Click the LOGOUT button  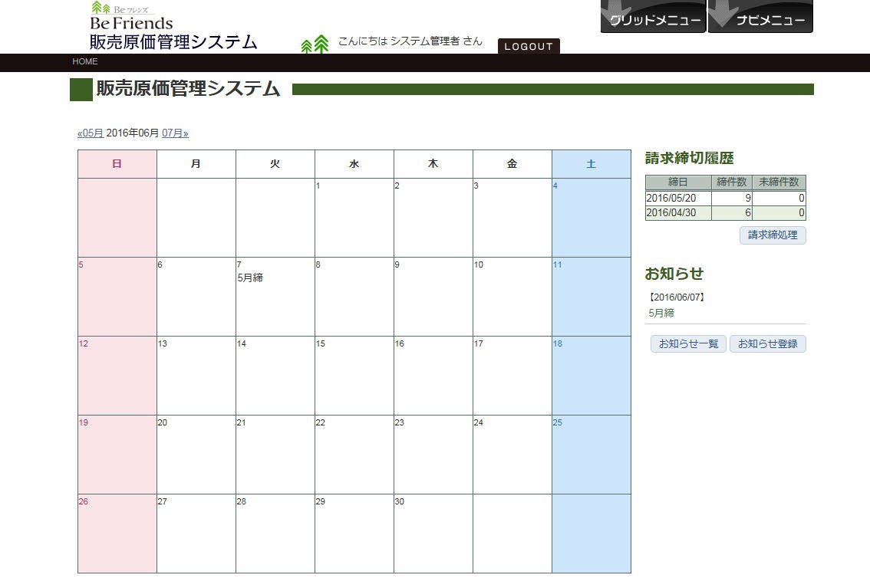coord(529,47)
